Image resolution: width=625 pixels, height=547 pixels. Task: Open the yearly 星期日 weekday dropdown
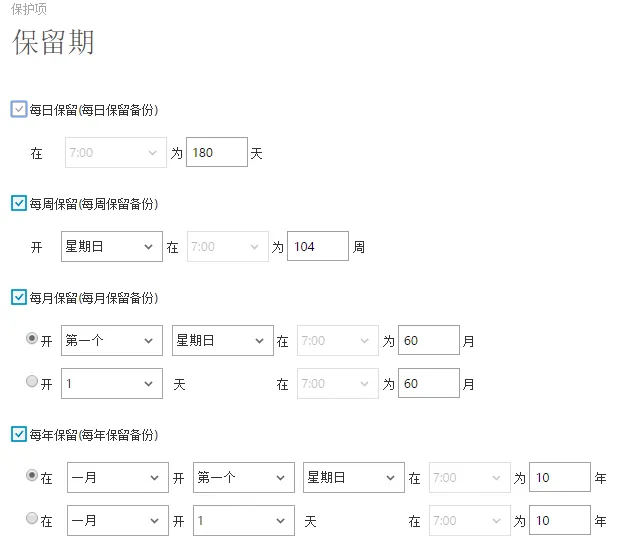point(354,478)
